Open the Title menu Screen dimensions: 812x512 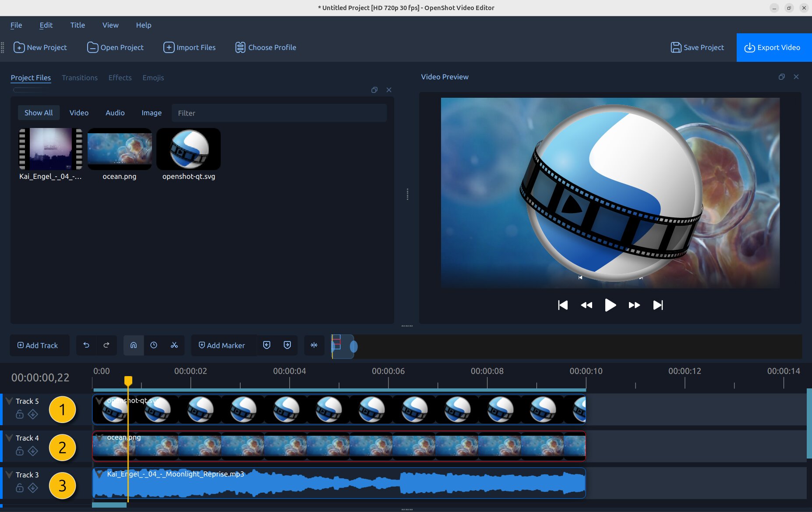(x=78, y=25)
